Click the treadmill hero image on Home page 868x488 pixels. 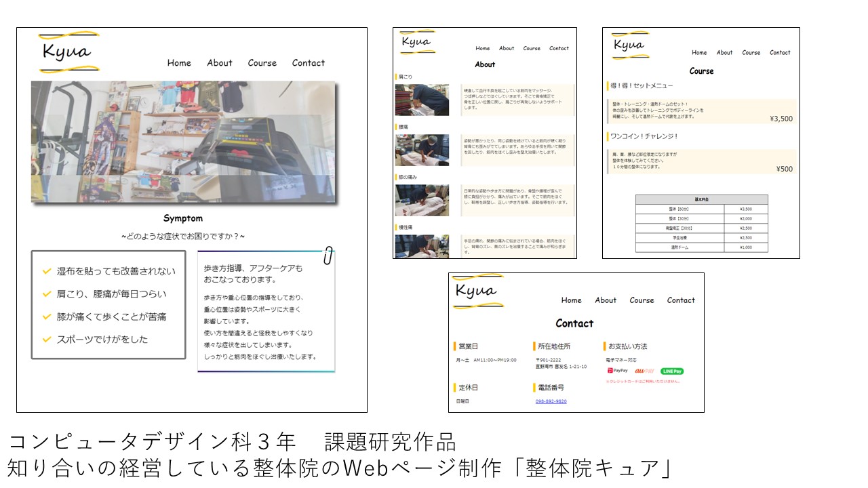click(x=183, y=142)
